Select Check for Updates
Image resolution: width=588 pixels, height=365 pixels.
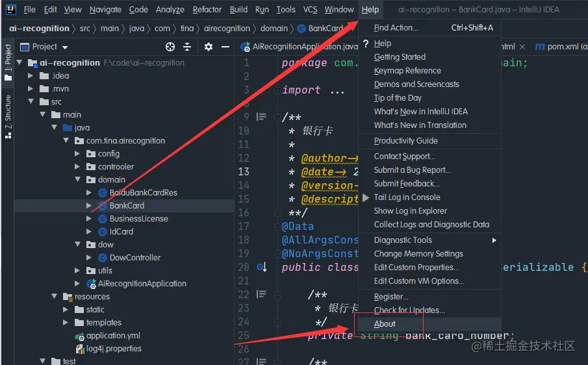(x=429, y=310)
